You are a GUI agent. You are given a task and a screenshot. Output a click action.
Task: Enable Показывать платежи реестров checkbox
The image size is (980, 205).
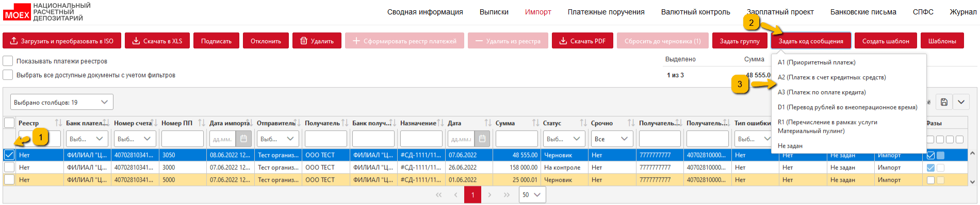click(8, 61)
